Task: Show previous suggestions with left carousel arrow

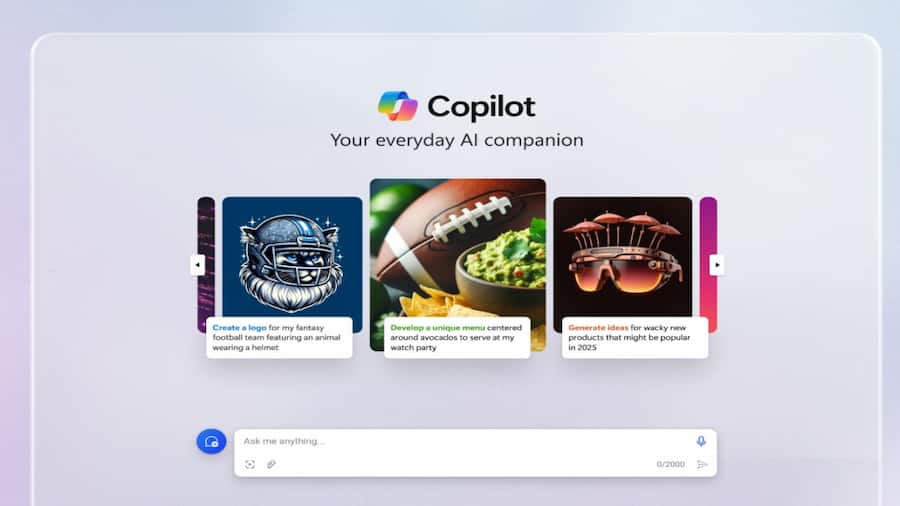Action: pyautogui.click(x=197, y=265)
